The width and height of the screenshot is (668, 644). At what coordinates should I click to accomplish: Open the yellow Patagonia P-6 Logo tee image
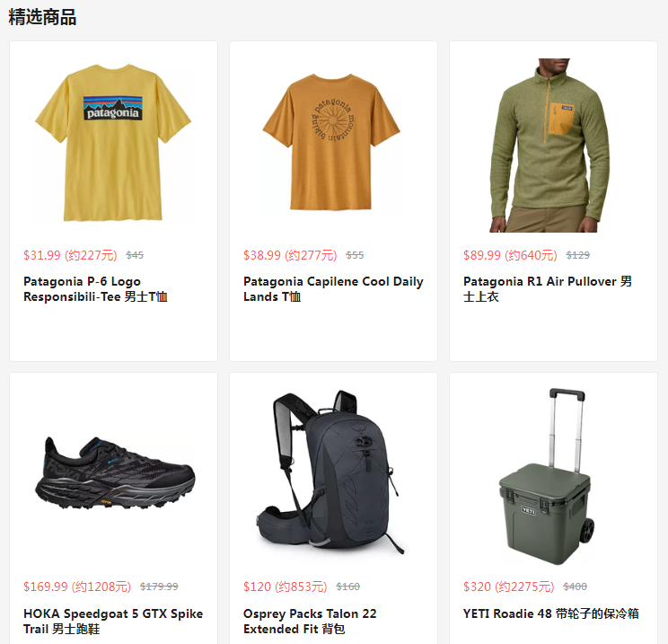(113, 144)
